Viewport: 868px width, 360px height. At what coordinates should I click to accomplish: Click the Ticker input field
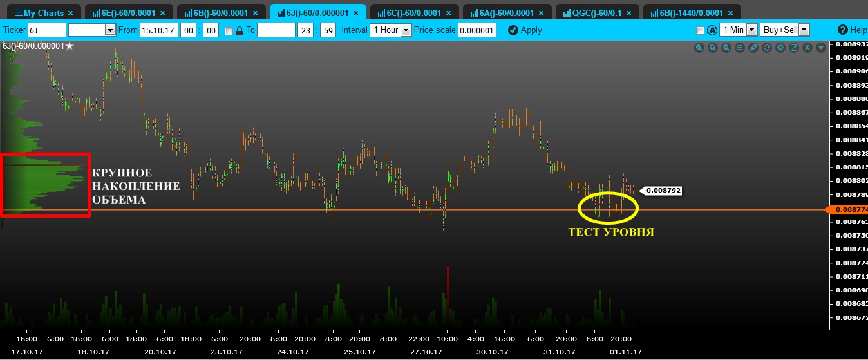pos(46,30)
